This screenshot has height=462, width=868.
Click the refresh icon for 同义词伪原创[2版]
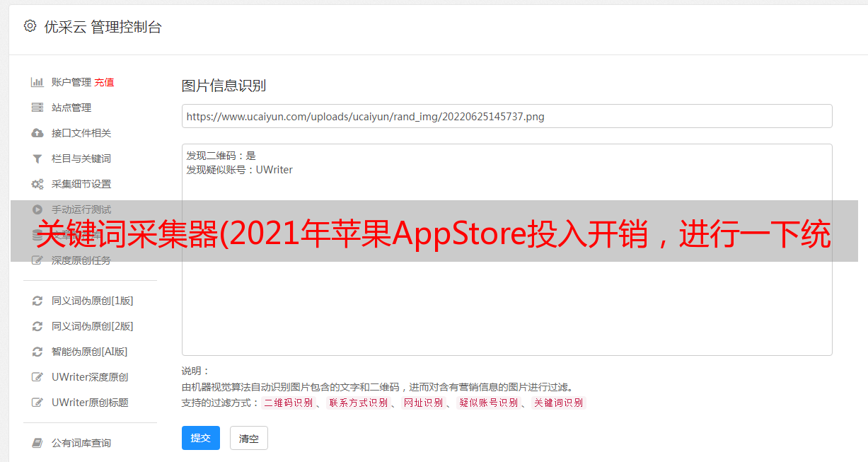[37, 326]
